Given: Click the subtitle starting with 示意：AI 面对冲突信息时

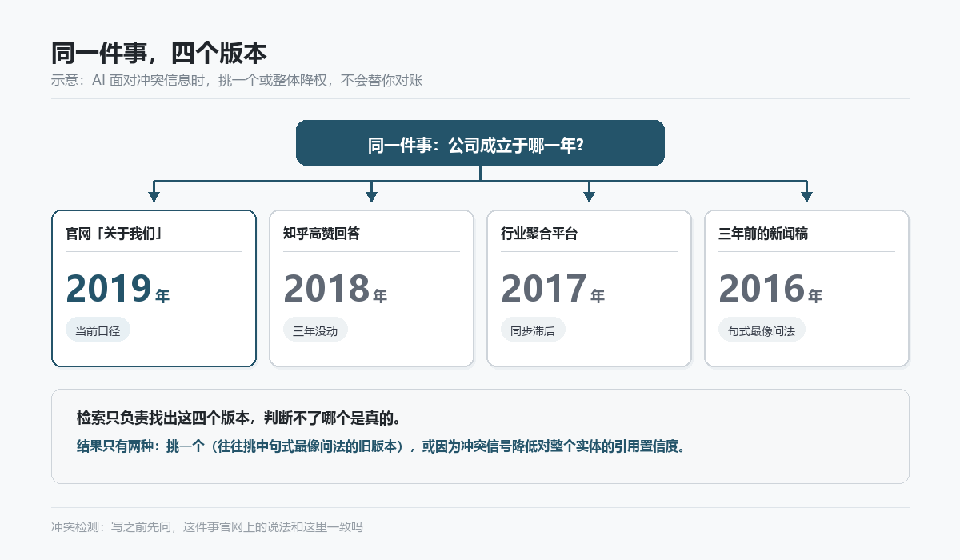Looking at the screenshot, I should pyautogui.click(x=237, y=80).
